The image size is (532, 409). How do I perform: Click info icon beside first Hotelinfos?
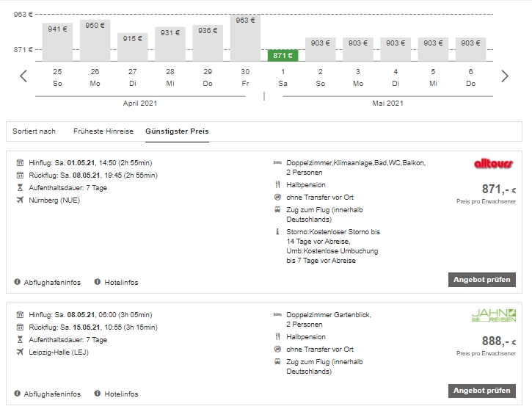(98, 282)
